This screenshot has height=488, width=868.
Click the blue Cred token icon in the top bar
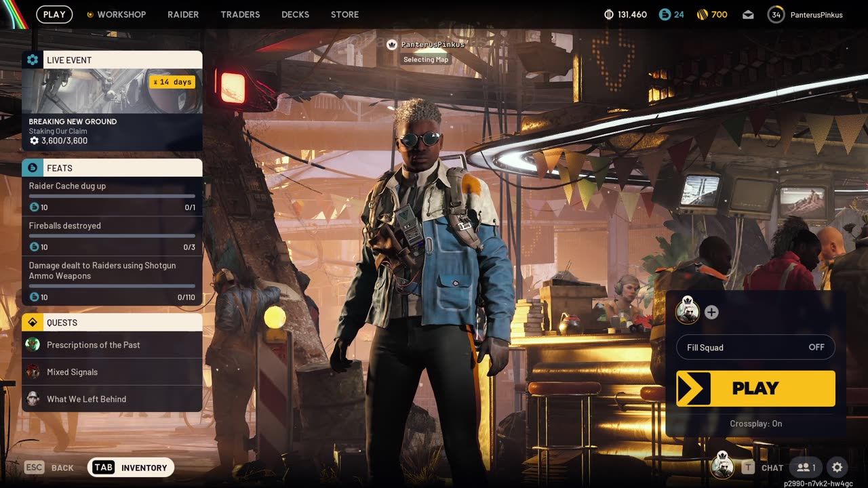click(665, 14)
